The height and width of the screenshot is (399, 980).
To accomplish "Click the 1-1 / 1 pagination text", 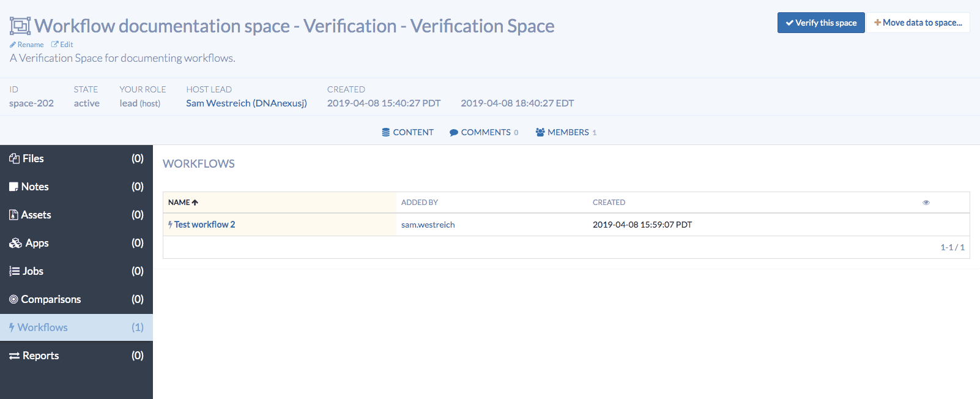I will click(952, 247).
